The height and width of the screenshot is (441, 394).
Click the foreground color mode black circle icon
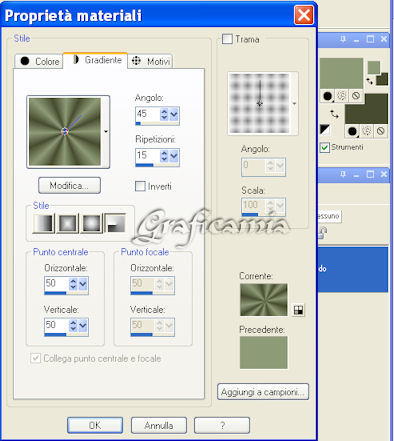tap(327, 96)
